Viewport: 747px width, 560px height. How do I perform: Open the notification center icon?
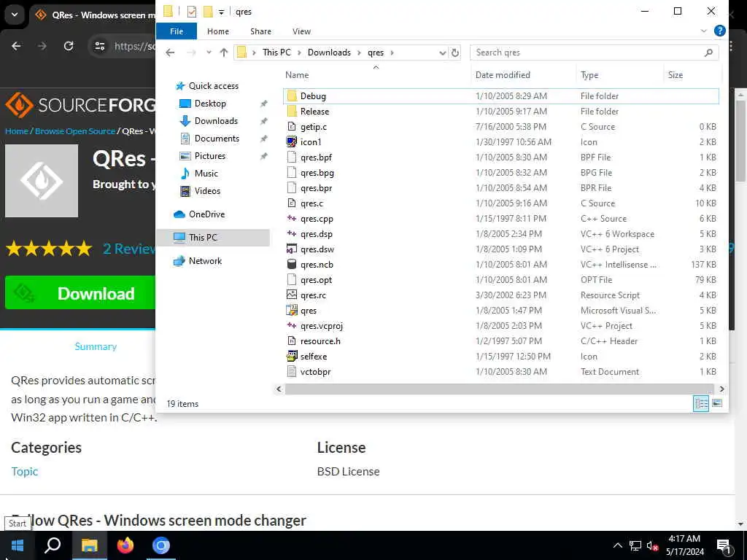click(724, 545)
